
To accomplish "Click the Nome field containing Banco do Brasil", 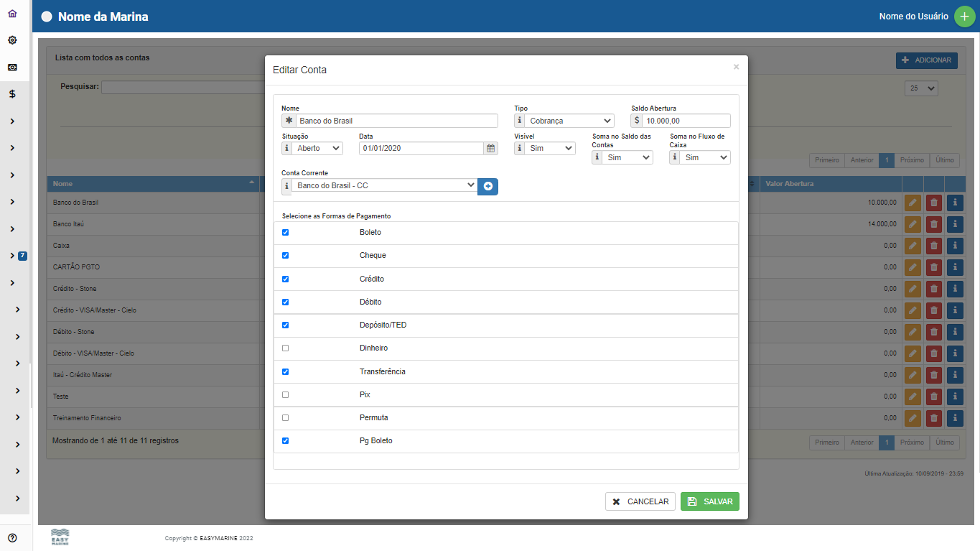I will (x=396, y=121).
